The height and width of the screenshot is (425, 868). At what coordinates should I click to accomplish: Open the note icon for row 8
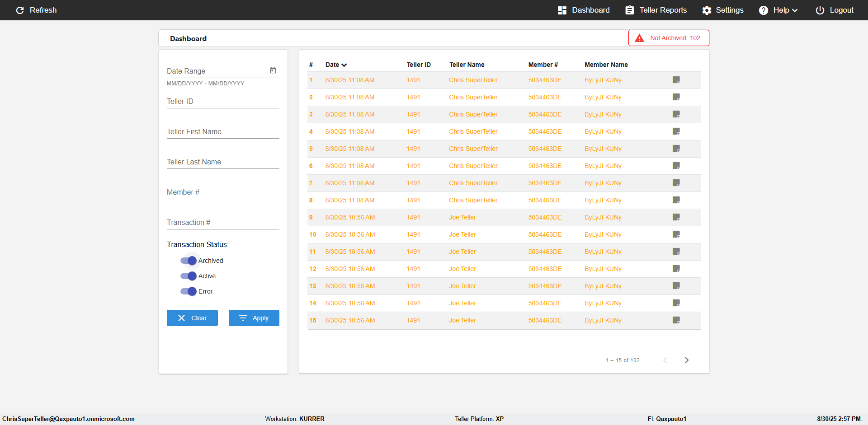coord(676,200)
